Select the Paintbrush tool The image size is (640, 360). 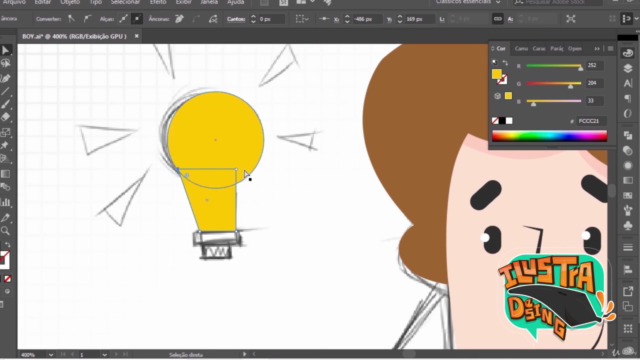click(5, 104)
